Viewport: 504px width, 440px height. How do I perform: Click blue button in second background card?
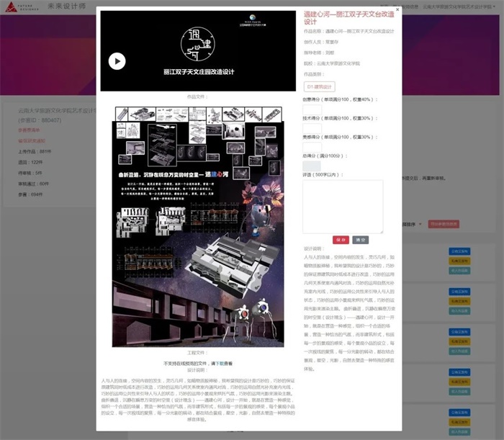click(x=459, y=292)
